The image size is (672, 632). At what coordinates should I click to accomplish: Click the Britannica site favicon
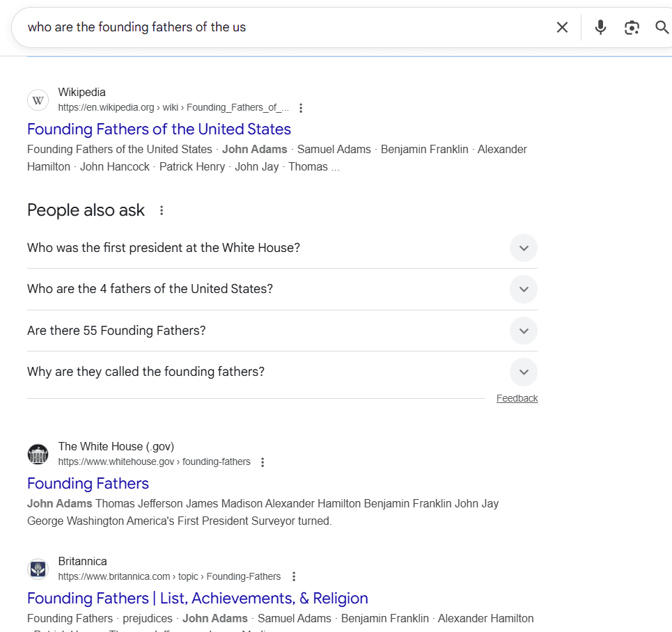click(x=38, y=569)
